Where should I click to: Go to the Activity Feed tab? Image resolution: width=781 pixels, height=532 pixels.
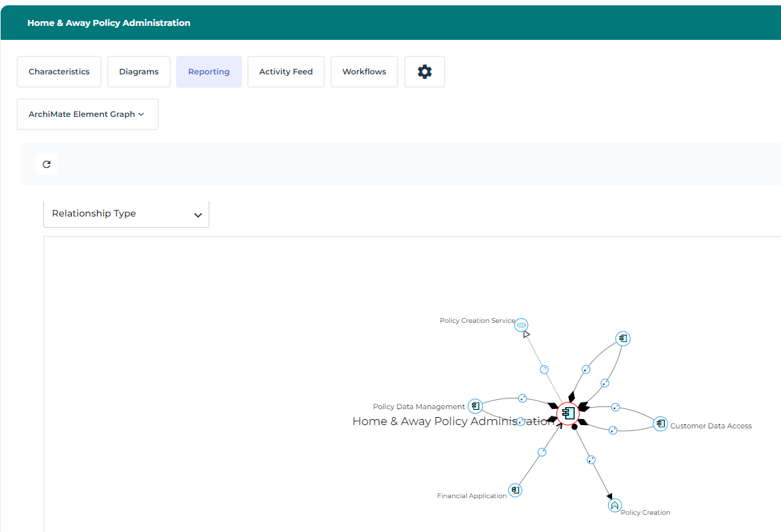[x=286, y=72]
